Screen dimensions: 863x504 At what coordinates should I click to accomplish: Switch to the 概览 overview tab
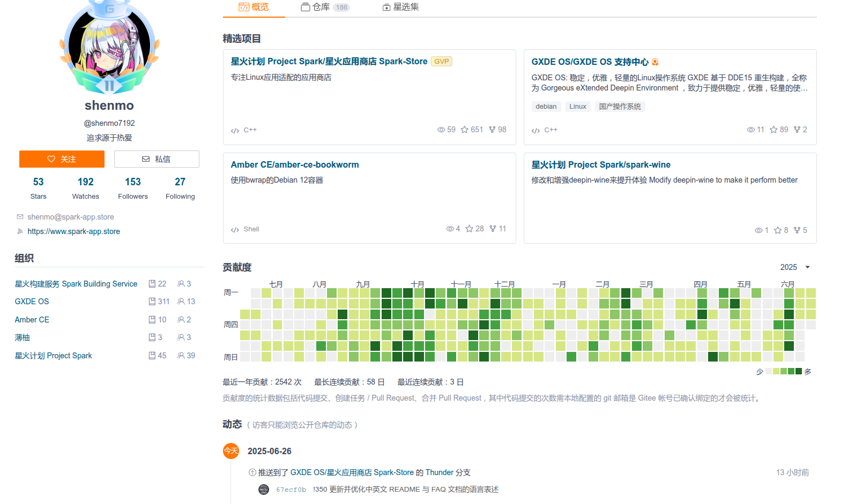pos(254,7)
